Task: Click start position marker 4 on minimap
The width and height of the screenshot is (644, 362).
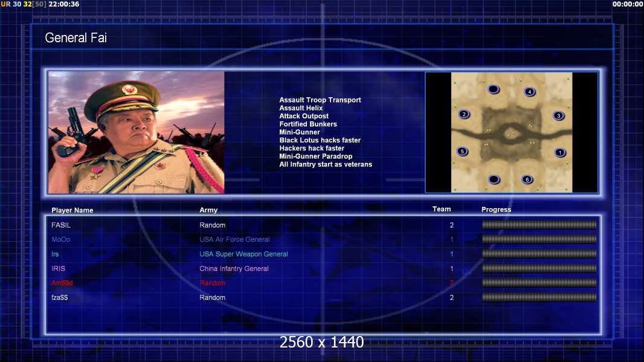Action: point(530,92)
